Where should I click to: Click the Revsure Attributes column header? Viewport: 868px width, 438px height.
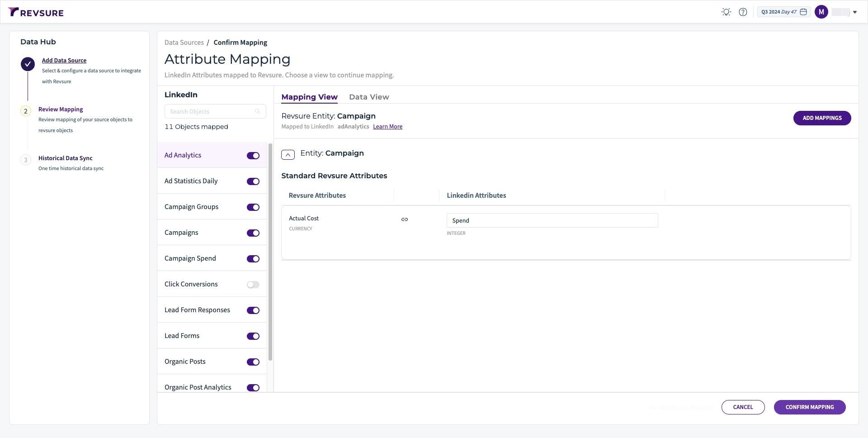tap(317, 195)
